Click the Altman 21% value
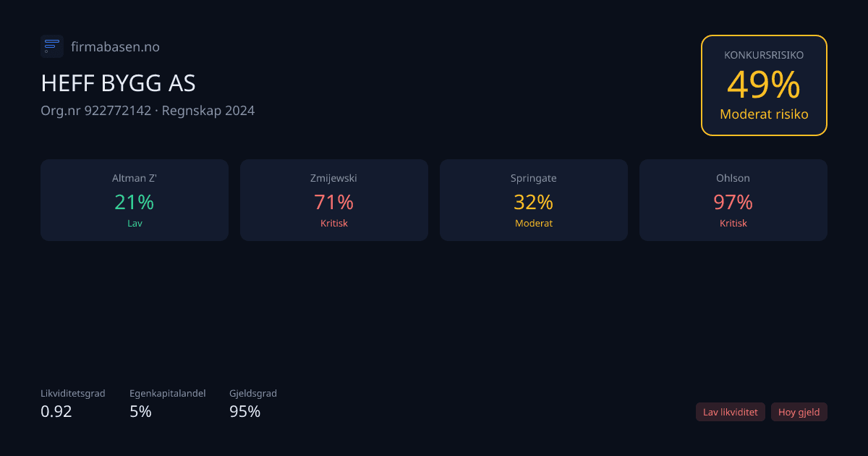This screenshot has width=868, height=456. tap(135, 202)
